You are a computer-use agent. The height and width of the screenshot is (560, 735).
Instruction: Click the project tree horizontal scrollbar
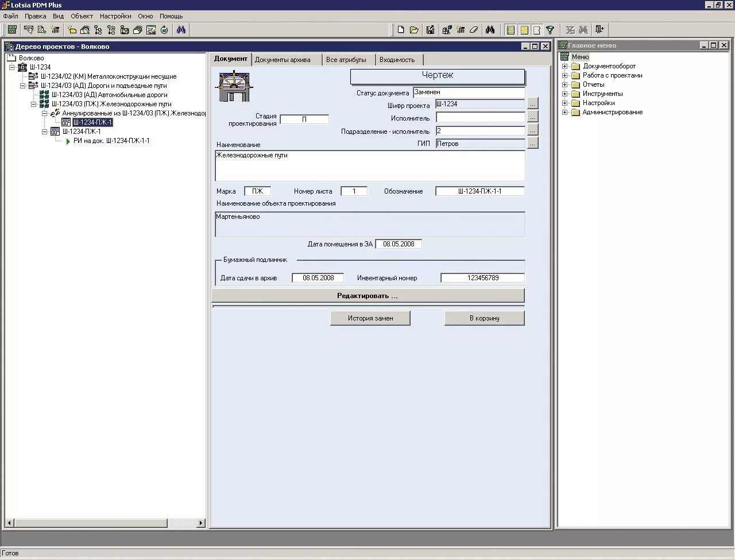click(106, 523)
